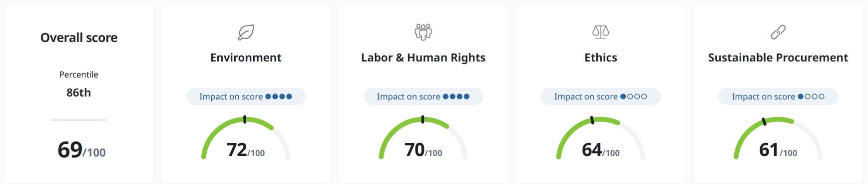Open the Sustainable Procurement heading
The image size is (868, 184).
click(x=778, y=57)
